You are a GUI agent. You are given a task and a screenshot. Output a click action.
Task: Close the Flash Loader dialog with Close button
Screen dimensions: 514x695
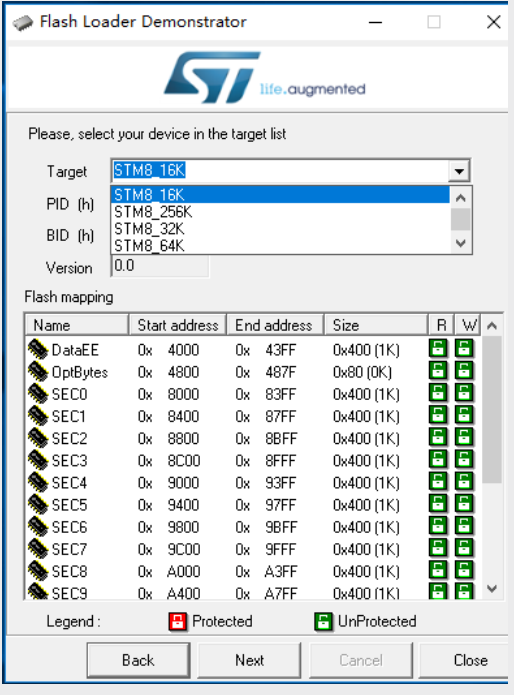[465, 660]
